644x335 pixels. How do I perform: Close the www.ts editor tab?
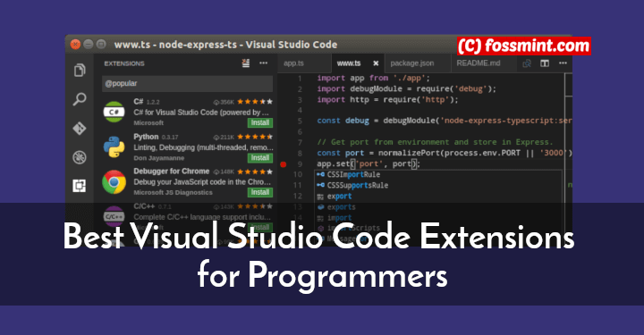click(x=376, y=63)
